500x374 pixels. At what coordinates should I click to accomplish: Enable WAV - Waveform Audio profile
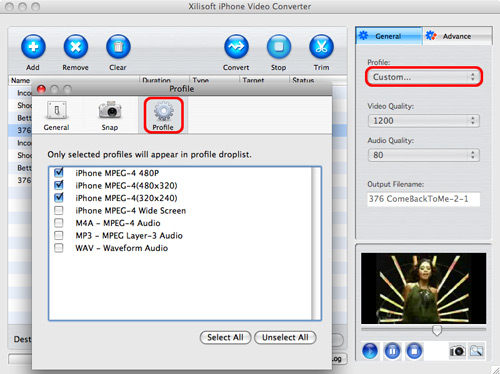pyautogui.click(x=59, y=248)
